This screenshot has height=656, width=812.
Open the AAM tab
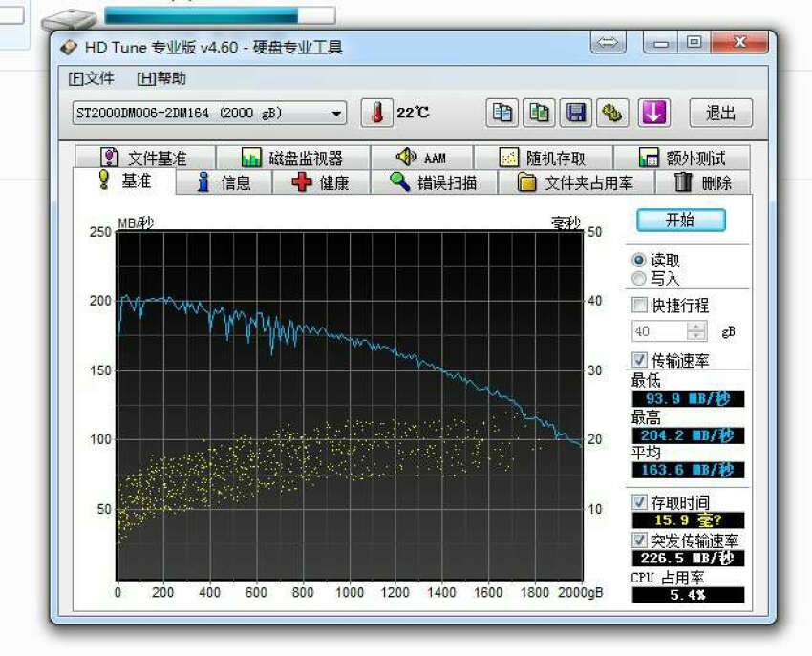[421, 158]
